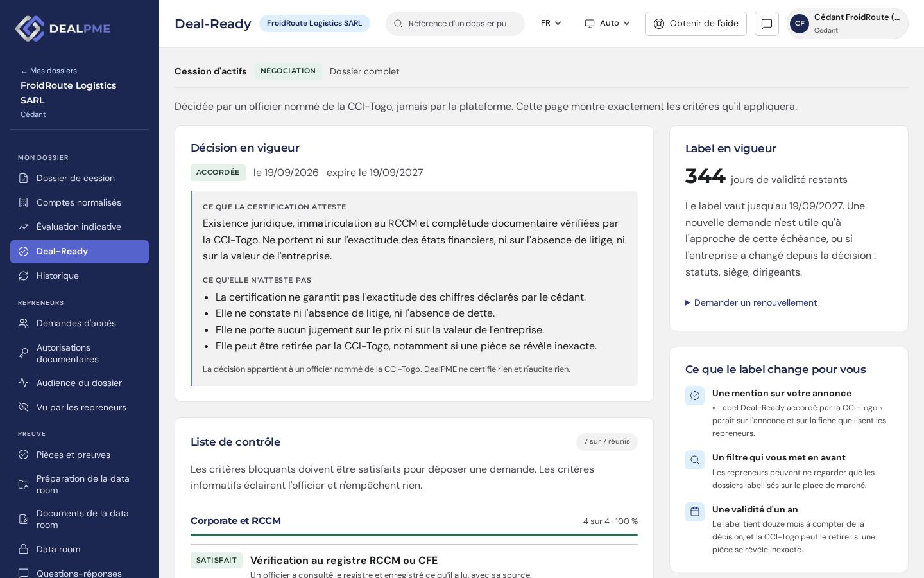Open the messages chat icon
The height and width of the screenshot is (578, 924).
click(x=767, y=24)
